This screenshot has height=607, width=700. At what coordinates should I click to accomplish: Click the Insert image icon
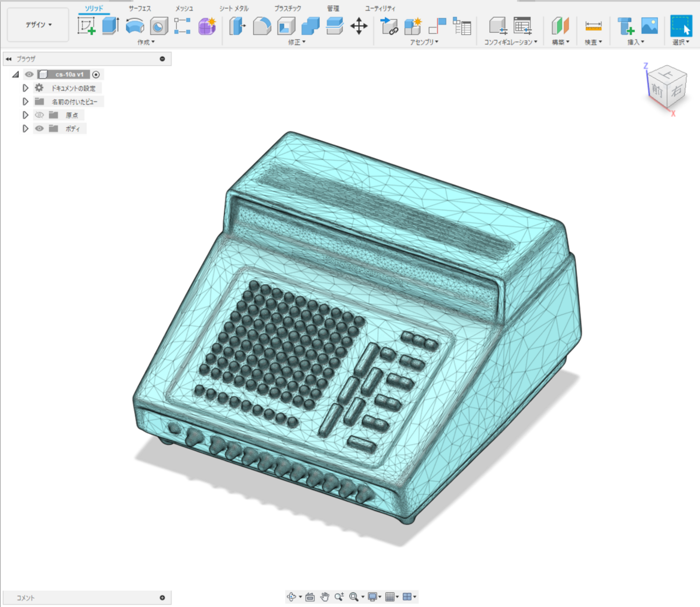(649, 26)
